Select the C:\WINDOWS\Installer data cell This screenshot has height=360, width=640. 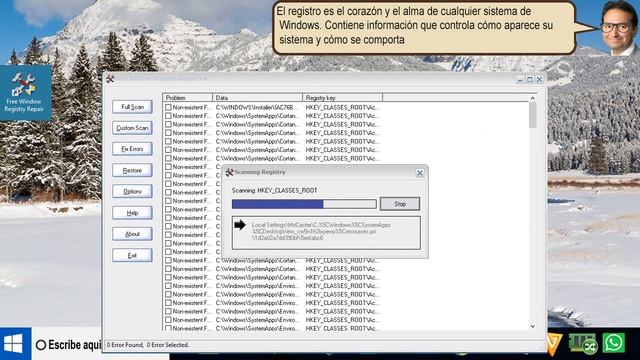(258, 107)
